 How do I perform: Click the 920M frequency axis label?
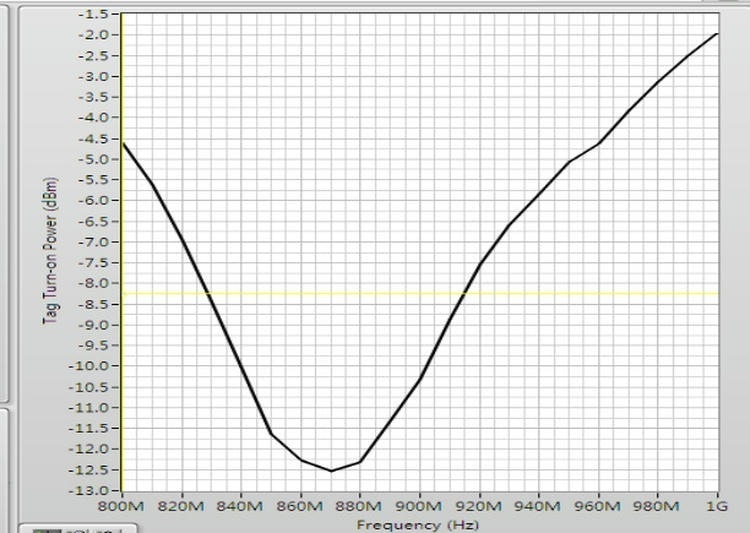[x=479, y=506]
